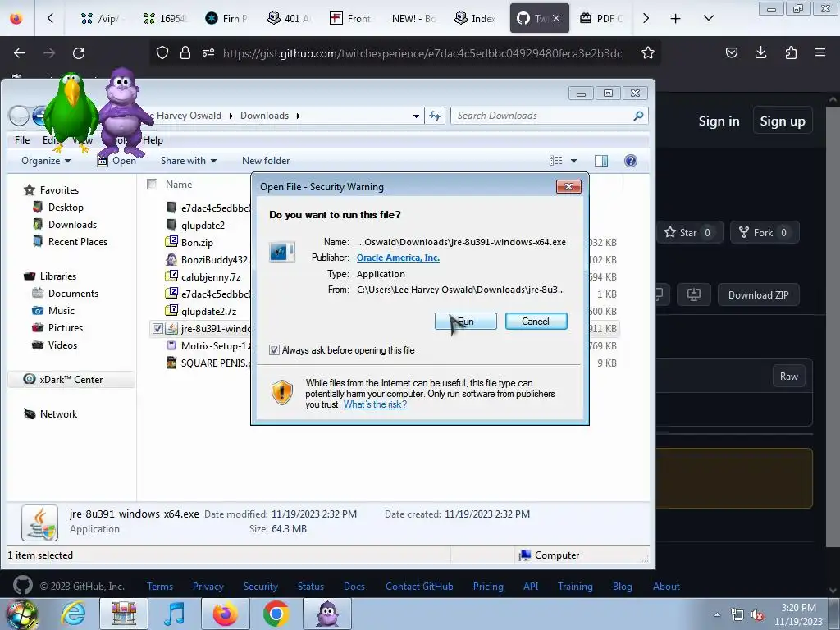This screenshot has height=630, width=840.
Task: Click Sign up on GitHub page
Action: [x=782, y=121]
